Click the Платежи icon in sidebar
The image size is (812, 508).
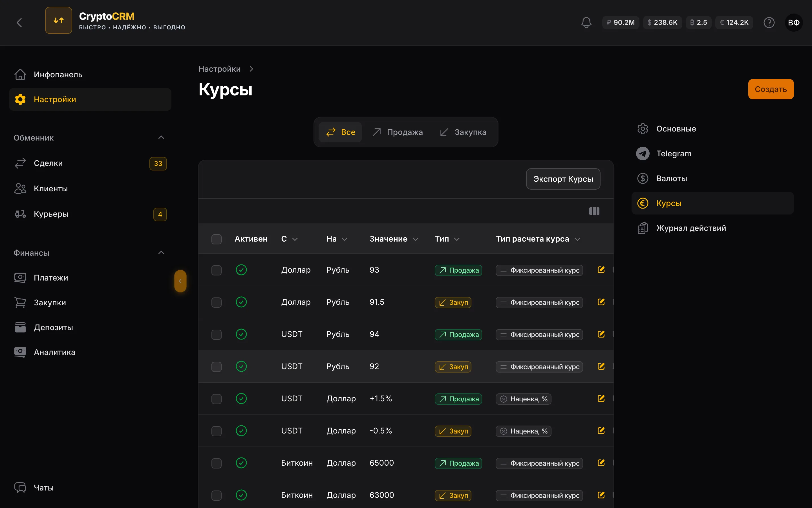point(20,277)
